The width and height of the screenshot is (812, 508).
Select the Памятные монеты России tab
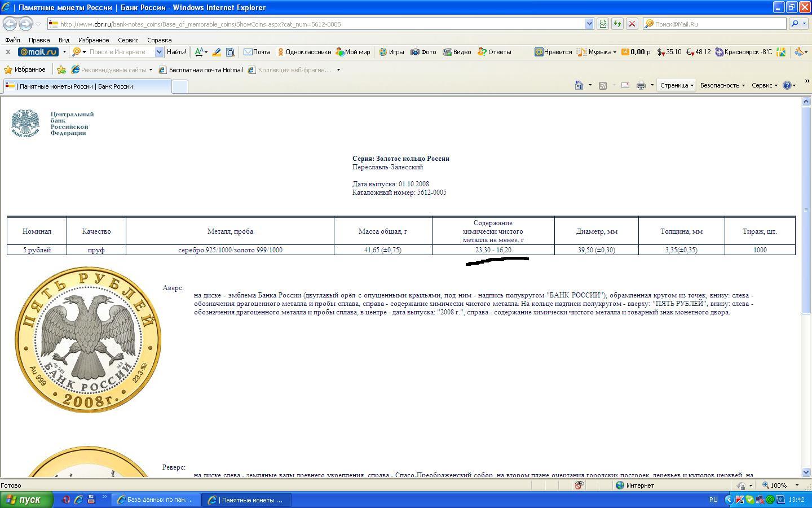pyautogui.click(x=87, y=86)
